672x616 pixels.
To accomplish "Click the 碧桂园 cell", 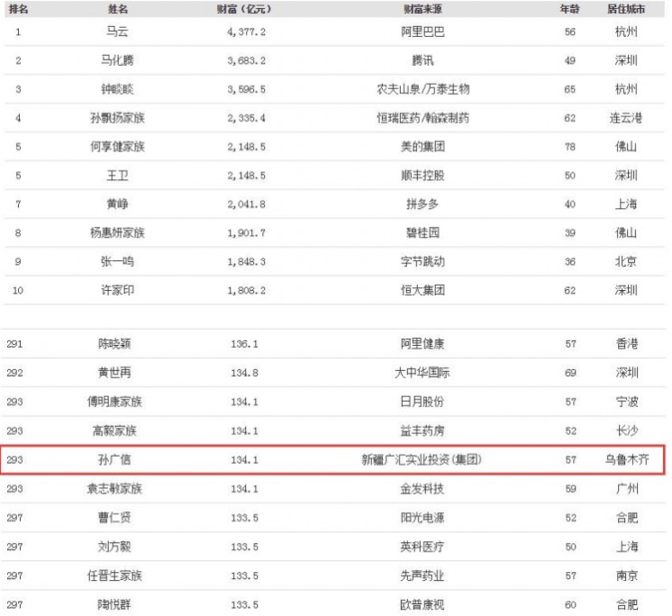I will [x=422, y=232].
